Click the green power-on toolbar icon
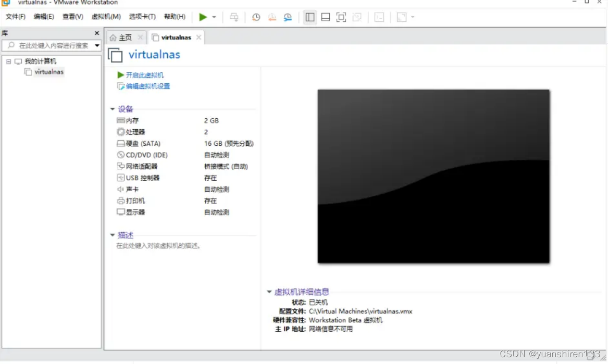Screen dimensions: 608x364 click(x=204, y=17)
